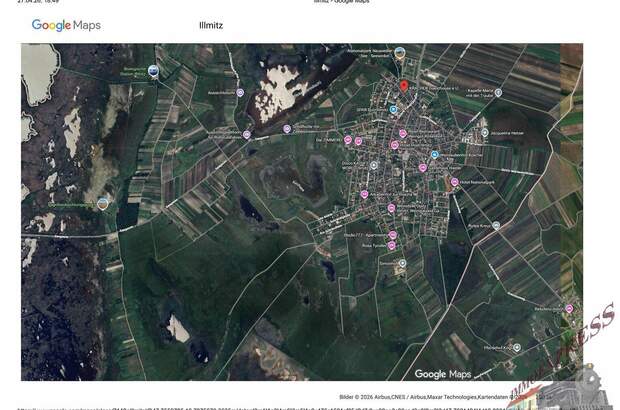Viewport: 620px width, 410px height.
Task: Select the pink lodging pin at far right
Action: (570, 310)
